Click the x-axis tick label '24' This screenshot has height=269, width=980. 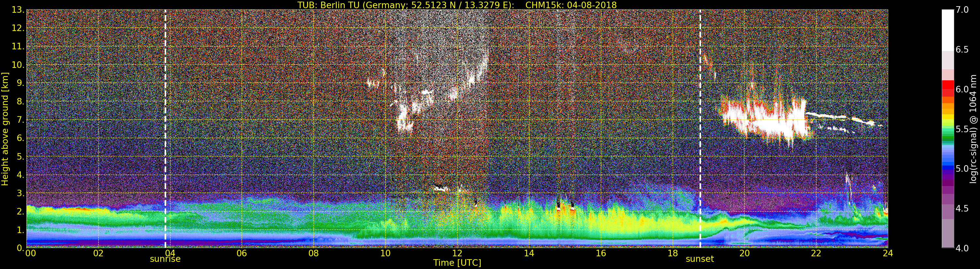pos(888,253)
